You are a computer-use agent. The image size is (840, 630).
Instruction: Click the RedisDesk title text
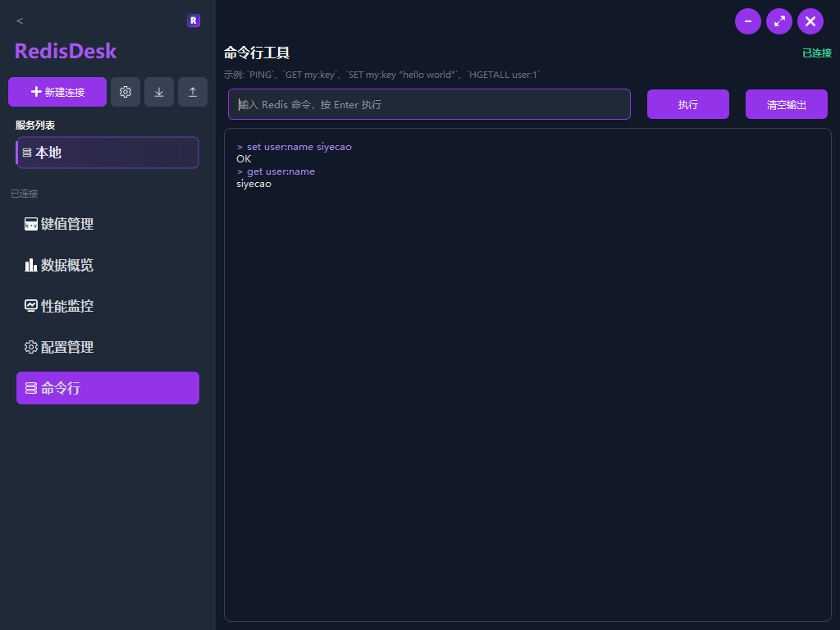pyautogui.click(x=66, y=52)
